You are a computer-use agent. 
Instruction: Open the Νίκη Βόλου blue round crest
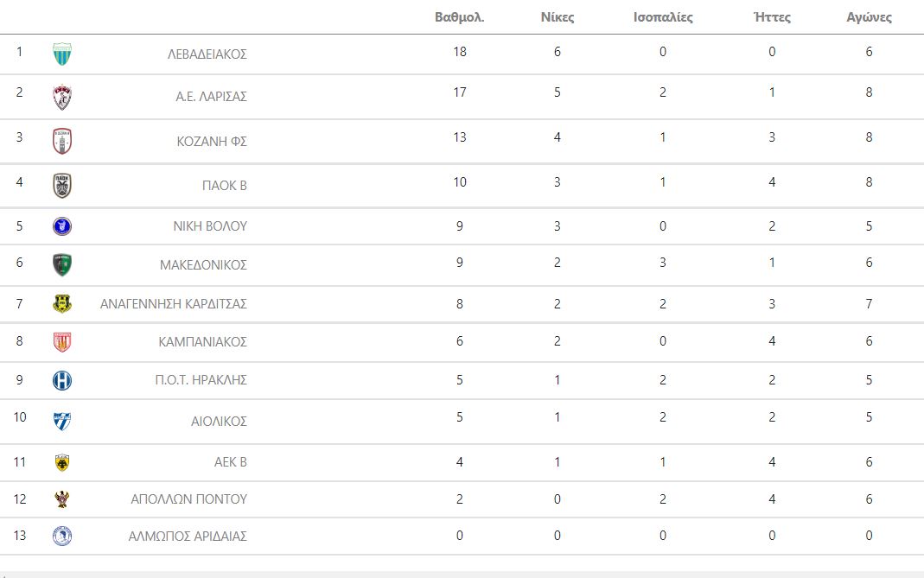point(62,226)
